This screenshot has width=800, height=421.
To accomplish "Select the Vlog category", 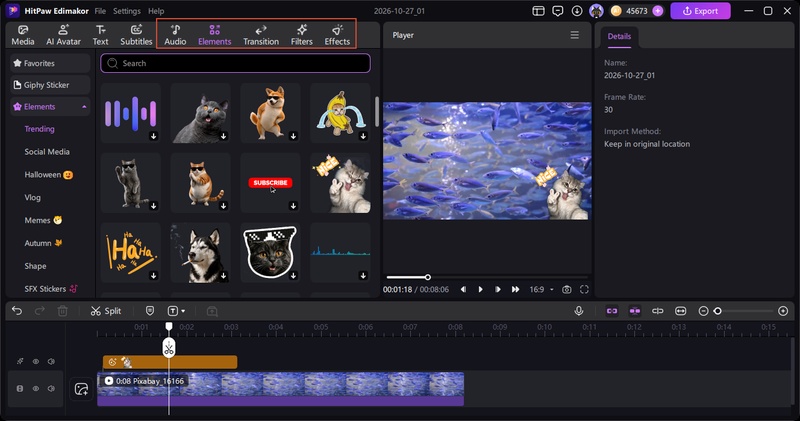I will (32, 197).
